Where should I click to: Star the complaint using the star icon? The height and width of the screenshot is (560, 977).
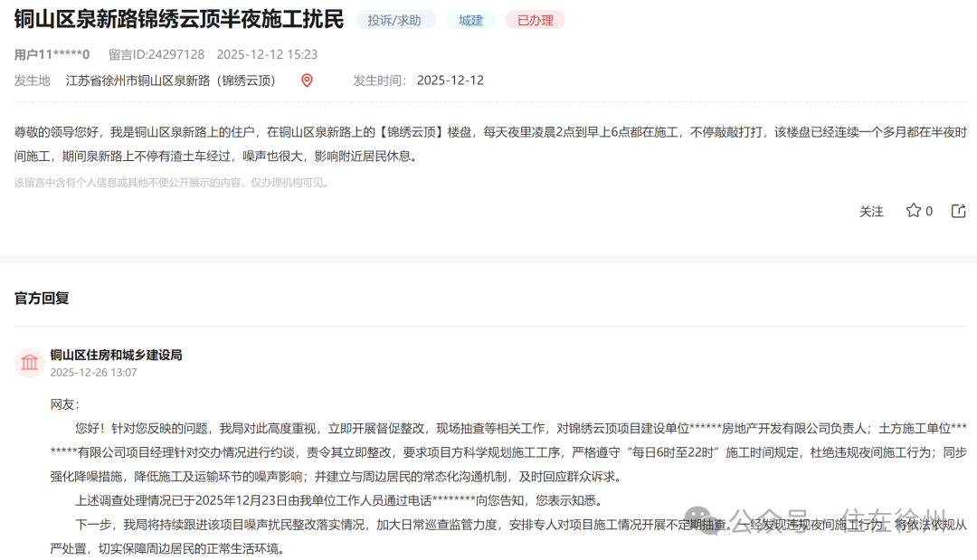pyautogui.click(x=914, y=210)
